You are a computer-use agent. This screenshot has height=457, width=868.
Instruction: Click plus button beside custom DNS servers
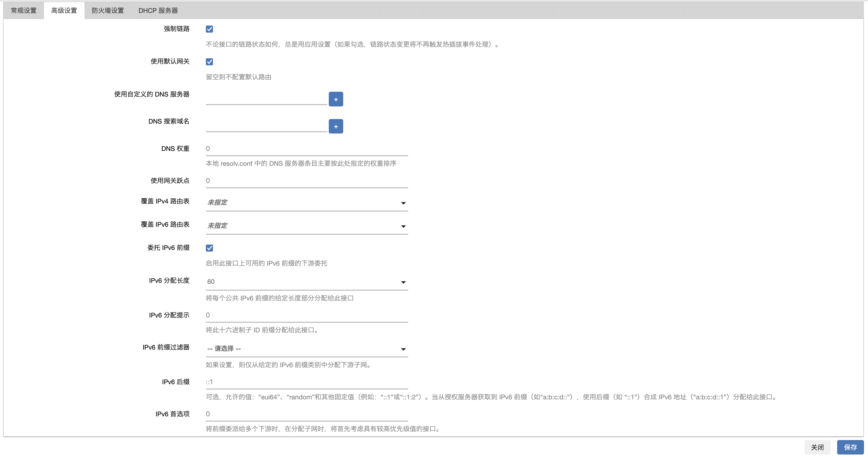[336, 99]
